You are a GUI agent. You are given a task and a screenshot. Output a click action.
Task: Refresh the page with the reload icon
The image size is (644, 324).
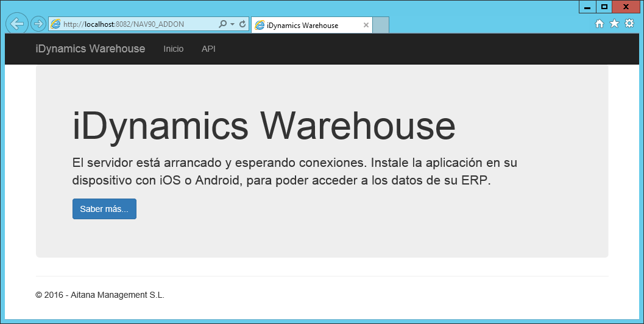pos(242,24)
